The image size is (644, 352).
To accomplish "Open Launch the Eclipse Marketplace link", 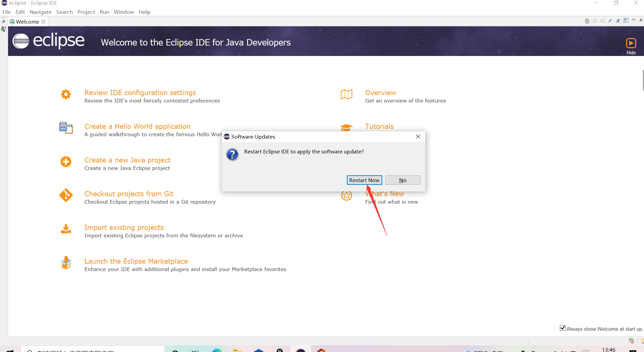I will (x=136, y=261).
